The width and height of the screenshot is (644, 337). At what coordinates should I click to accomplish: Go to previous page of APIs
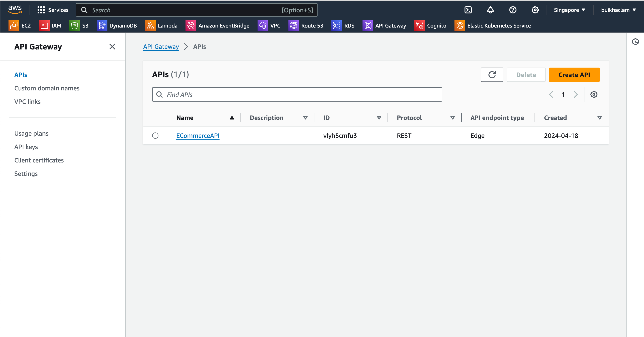pyautogui.click(x=551, y=94)
